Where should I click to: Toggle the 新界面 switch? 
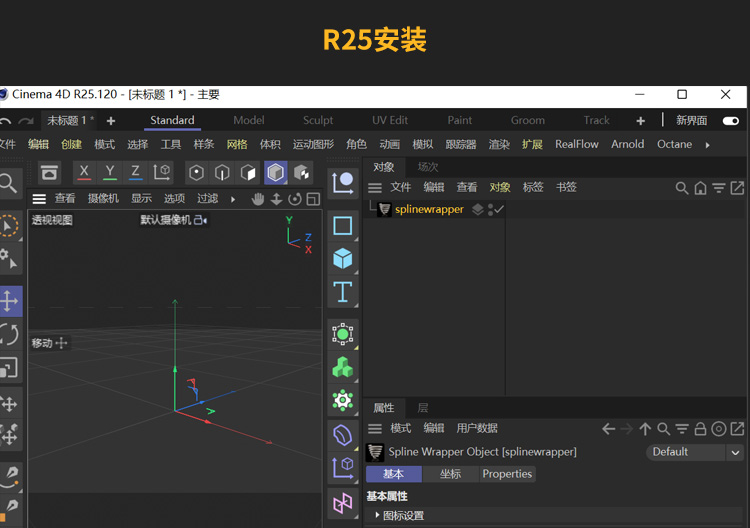[731, 121]
